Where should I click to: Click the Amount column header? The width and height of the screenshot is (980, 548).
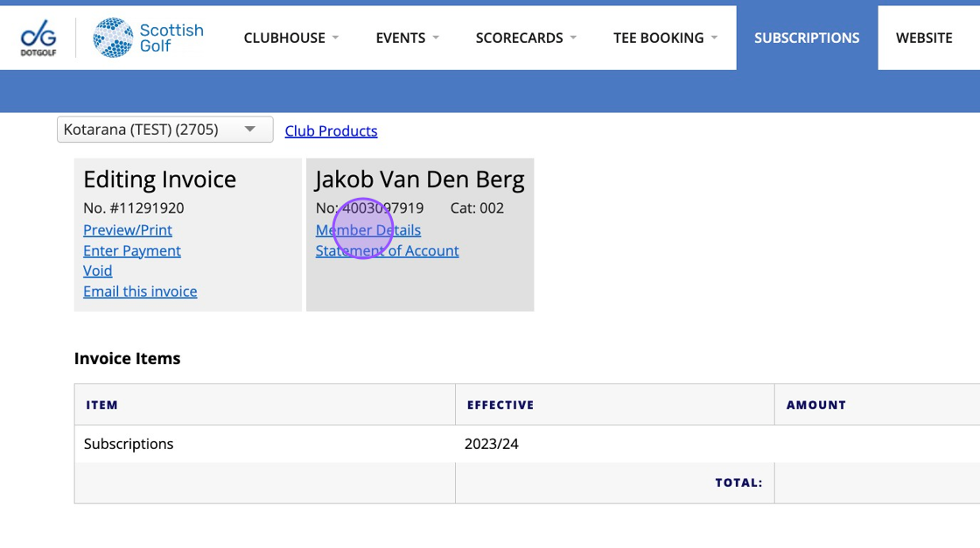point(815,405)
